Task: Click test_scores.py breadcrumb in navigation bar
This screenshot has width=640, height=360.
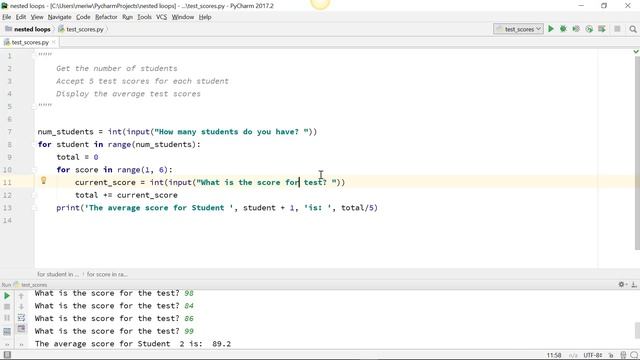Action: click(81, 29)
